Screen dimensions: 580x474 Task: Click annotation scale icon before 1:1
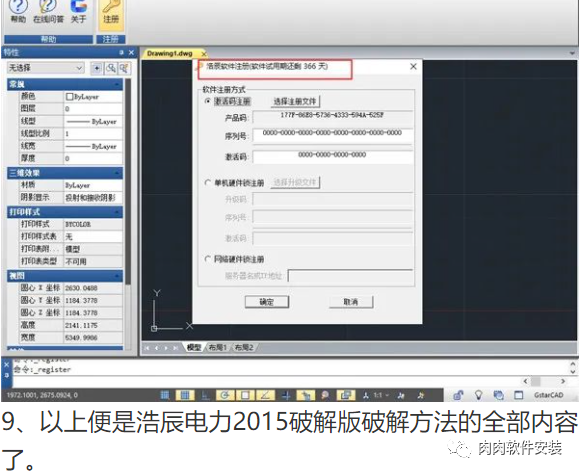coord(365,395)
